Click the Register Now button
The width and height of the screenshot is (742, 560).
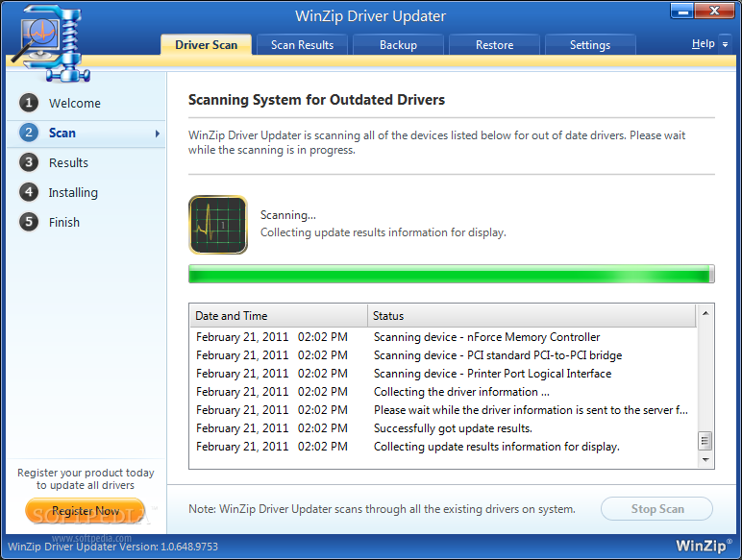click(x=86, y=511)
